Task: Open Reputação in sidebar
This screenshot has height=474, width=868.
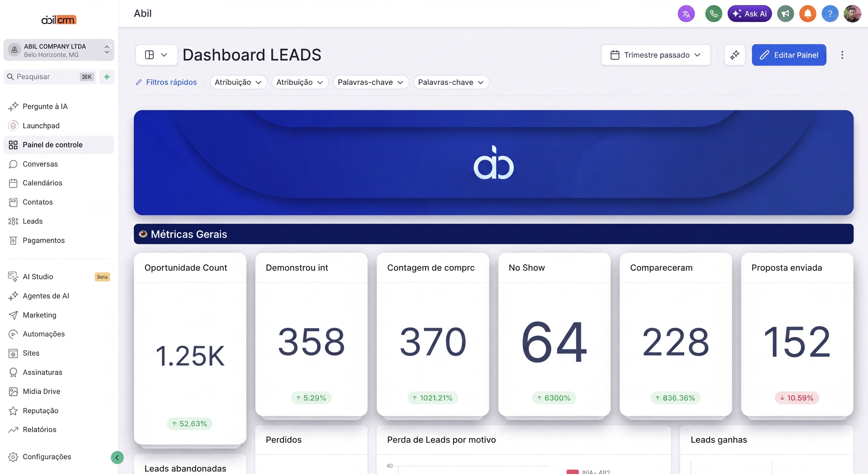Action: (59, 411)
